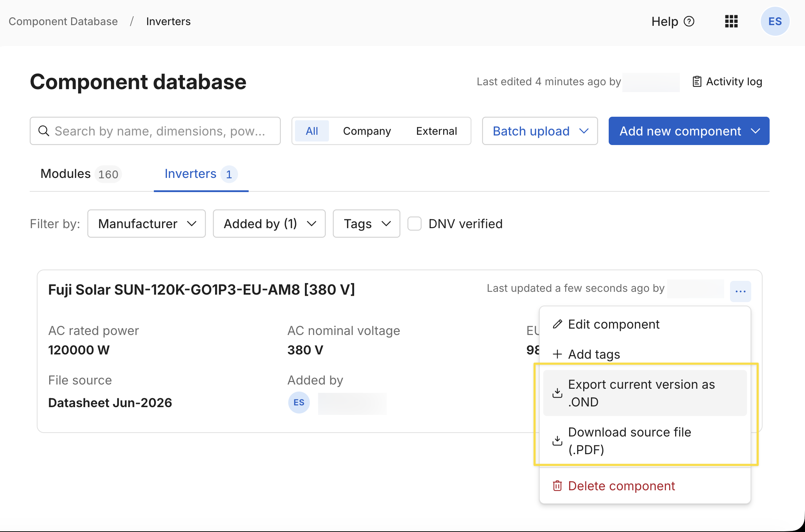This screenshot has height=532, width=805.
Task: Choose Add tags from the menu
Action: 645,354
